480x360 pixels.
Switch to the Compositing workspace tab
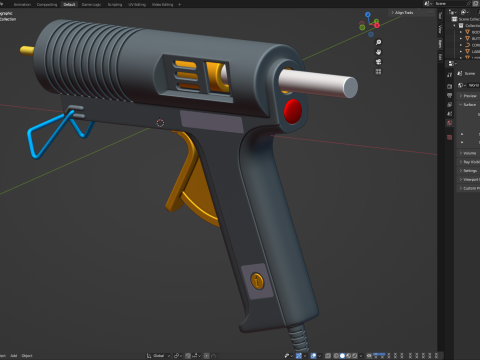(x=47, y=5)
